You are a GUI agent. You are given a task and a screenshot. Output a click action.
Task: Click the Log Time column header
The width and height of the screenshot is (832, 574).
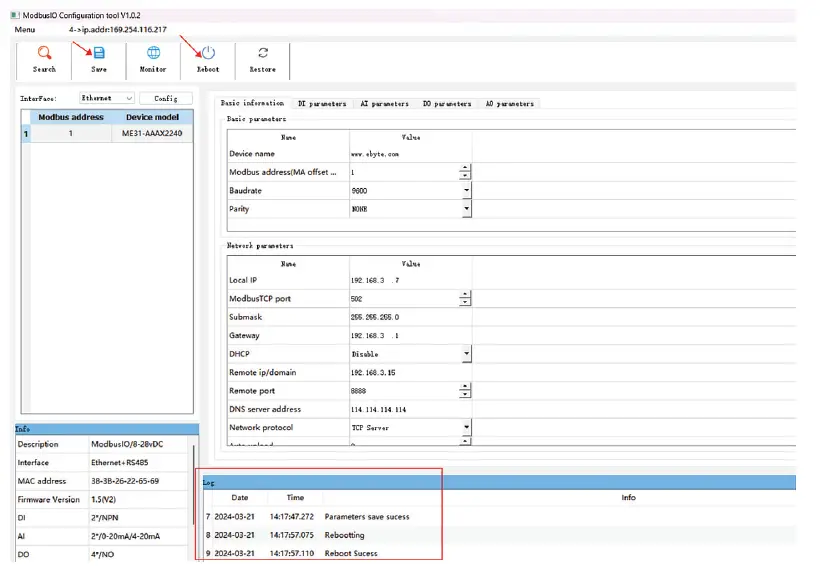(295, 498)
